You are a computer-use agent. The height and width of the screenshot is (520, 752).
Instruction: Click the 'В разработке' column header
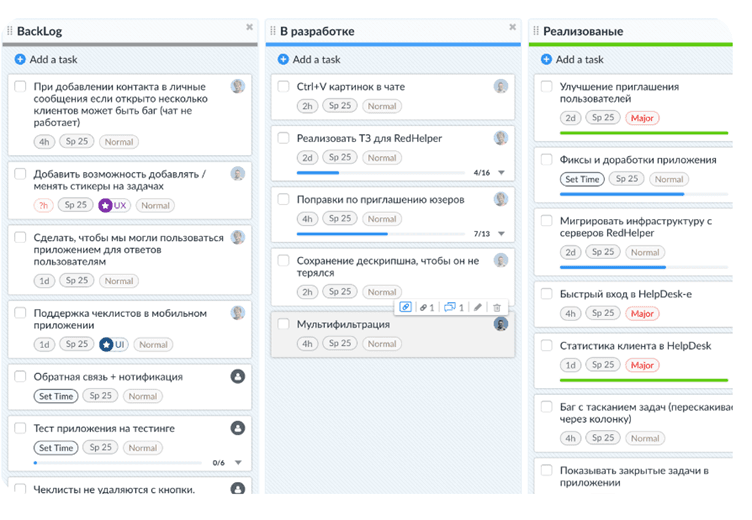[317, 32]
